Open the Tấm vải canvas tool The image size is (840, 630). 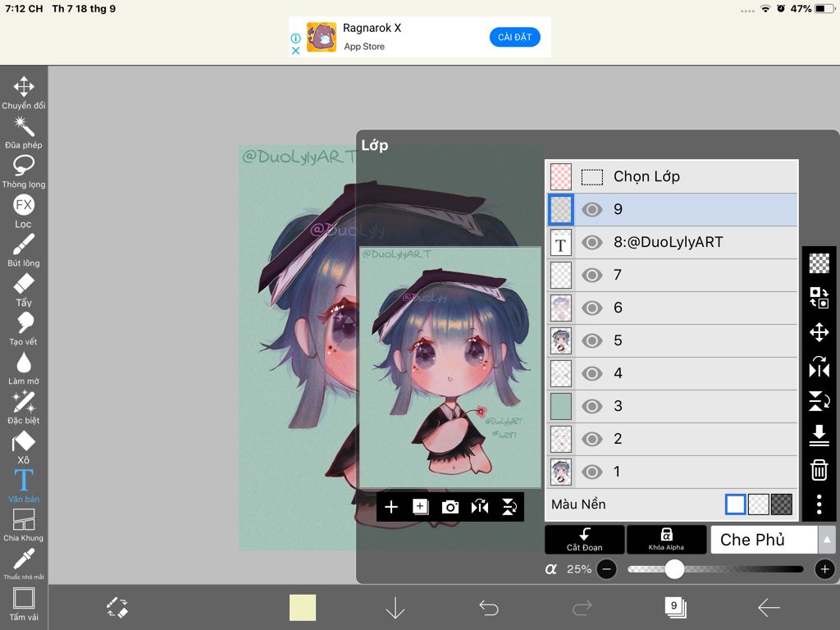(24, 604)
